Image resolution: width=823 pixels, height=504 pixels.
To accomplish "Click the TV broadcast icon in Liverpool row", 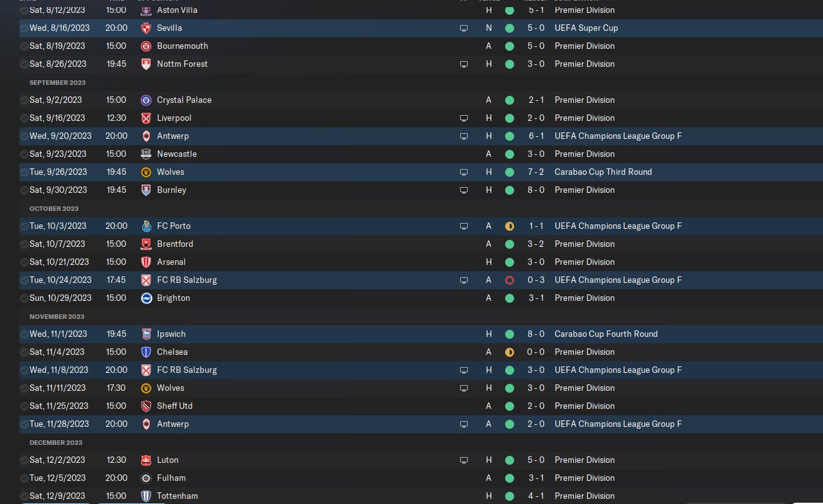I will tap(463, 118).
